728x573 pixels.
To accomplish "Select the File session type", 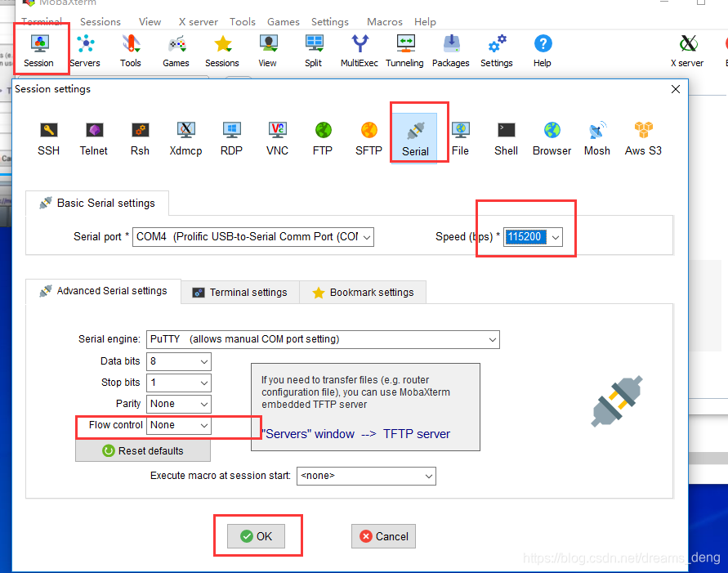I will pos(461,139).
